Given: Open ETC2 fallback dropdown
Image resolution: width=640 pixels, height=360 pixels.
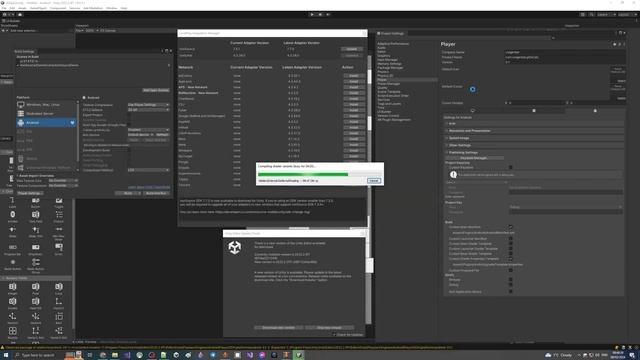Looking at the screenshot, I should click(149, 110).
